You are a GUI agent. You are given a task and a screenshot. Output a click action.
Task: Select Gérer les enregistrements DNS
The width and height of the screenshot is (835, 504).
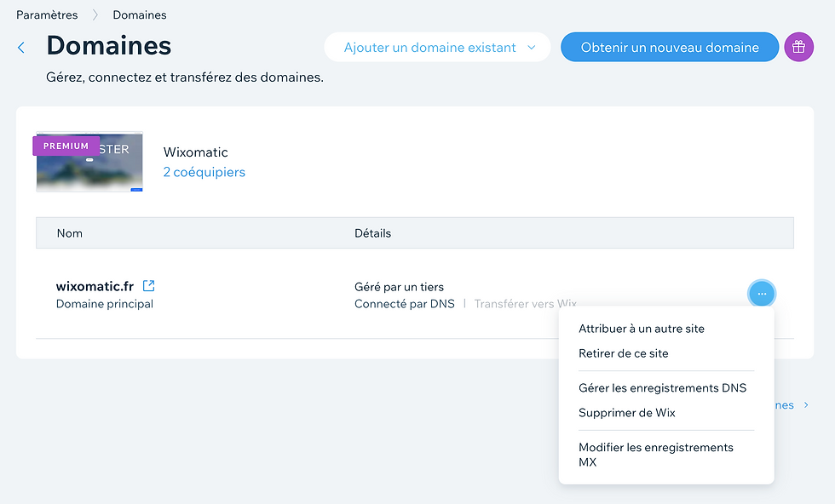[663, 387]
